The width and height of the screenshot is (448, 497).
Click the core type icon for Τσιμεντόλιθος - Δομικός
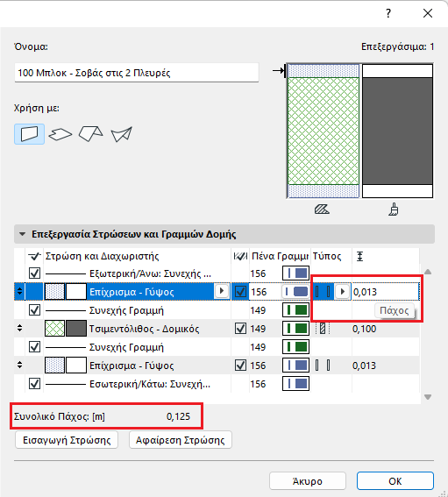coord(323,329)
